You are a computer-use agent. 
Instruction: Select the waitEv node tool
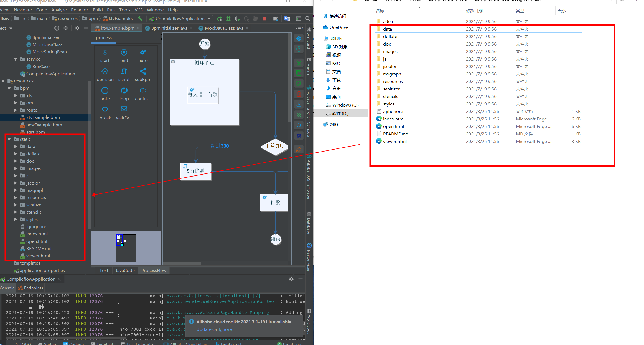[124, 112]
